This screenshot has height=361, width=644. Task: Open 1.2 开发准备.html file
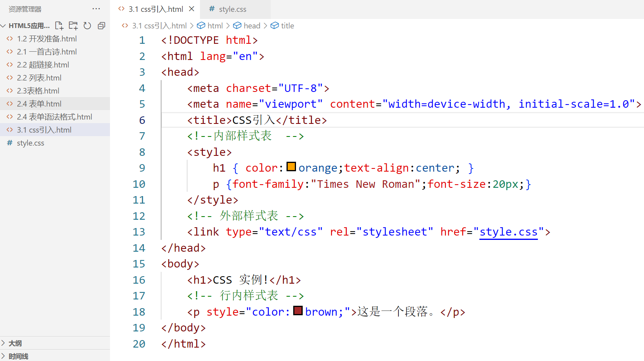coord(47,39)
